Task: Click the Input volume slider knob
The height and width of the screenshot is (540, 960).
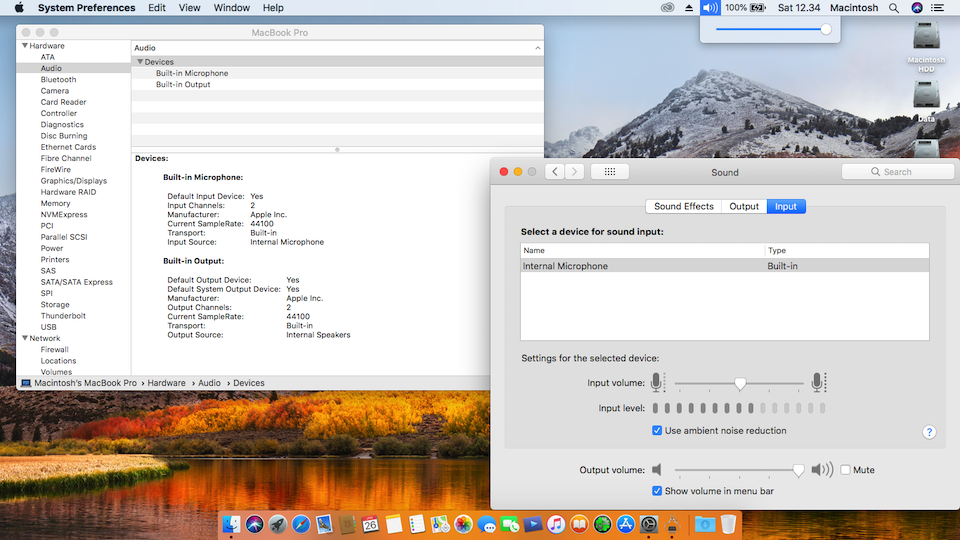Action: [x=740, y=383]
